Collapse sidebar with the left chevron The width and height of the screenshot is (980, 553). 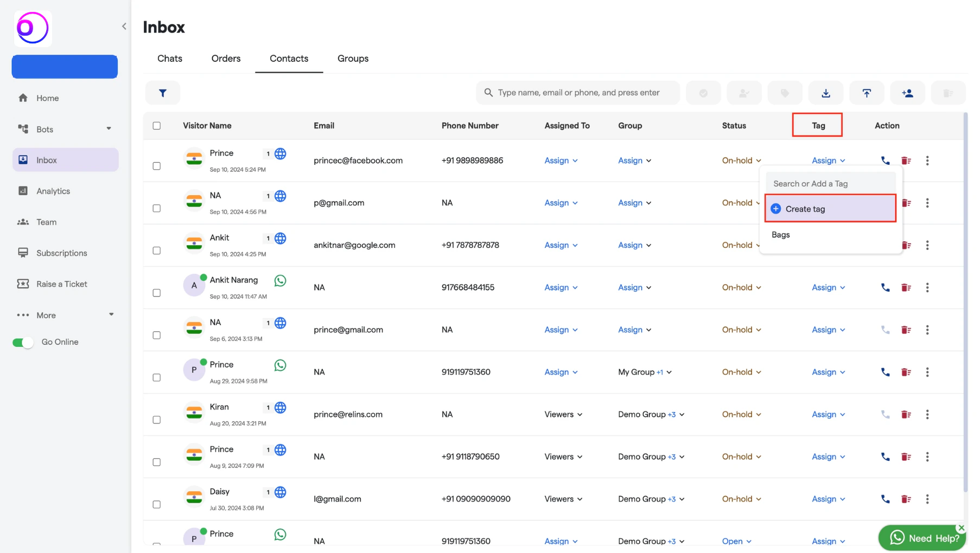124,26
